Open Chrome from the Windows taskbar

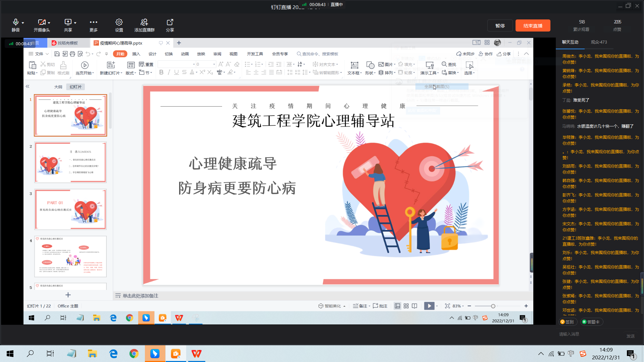134,354
